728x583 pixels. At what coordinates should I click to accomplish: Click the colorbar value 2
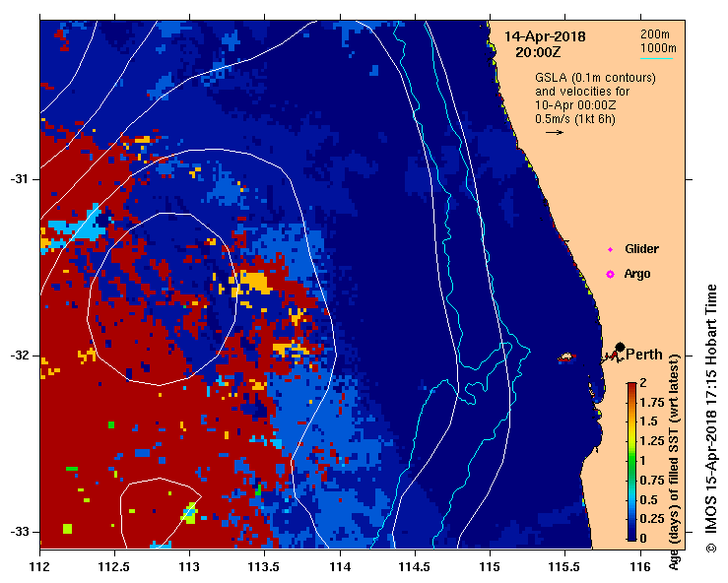(x=643, y=382)
